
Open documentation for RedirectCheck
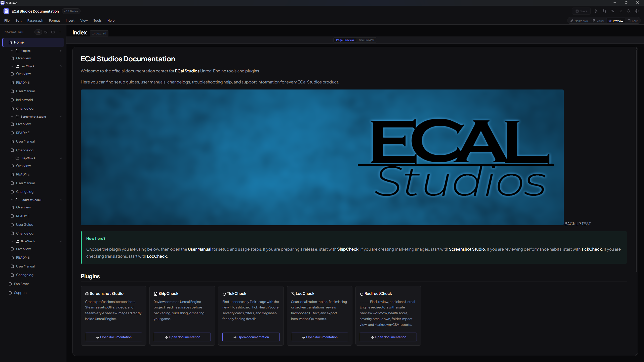(x=388, y=337)
